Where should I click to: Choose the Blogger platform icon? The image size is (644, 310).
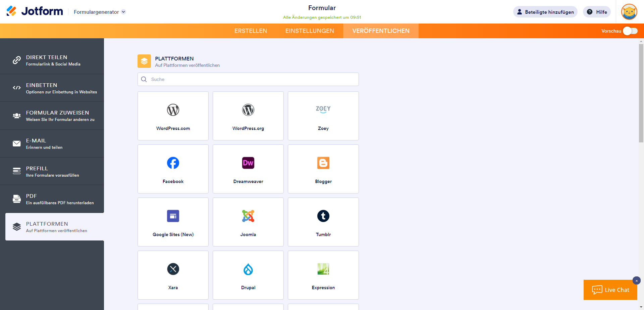(323, 163)
